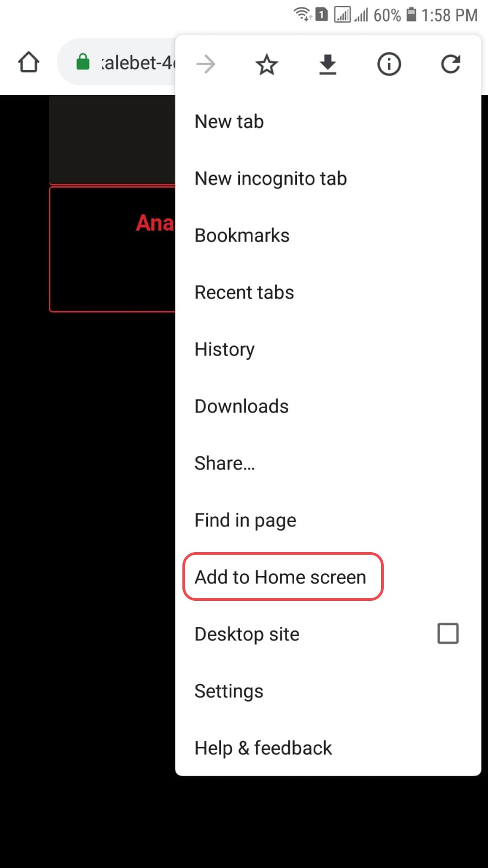Tap the address bar URL text

click(138, 63)
